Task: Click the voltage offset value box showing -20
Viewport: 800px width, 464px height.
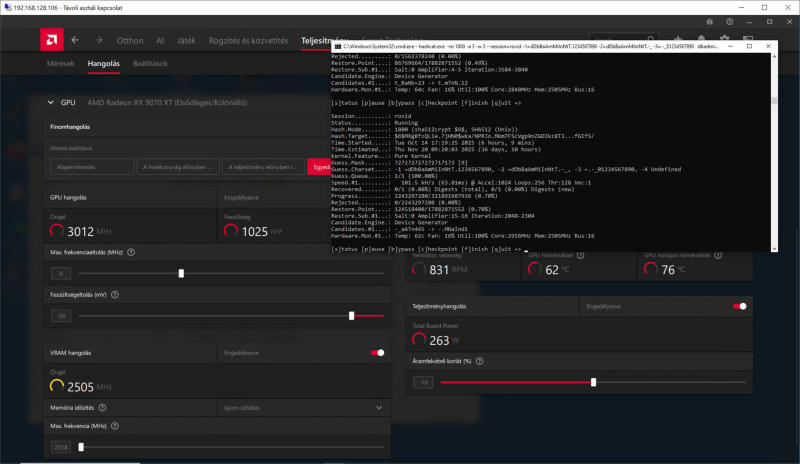Action: click(61, 316)
